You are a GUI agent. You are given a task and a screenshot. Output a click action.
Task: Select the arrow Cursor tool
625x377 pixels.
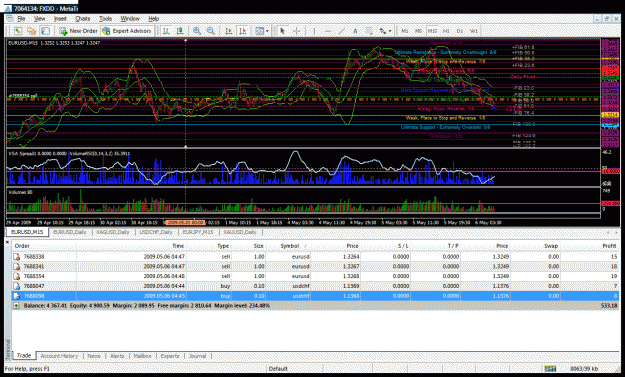pos(282,31)
